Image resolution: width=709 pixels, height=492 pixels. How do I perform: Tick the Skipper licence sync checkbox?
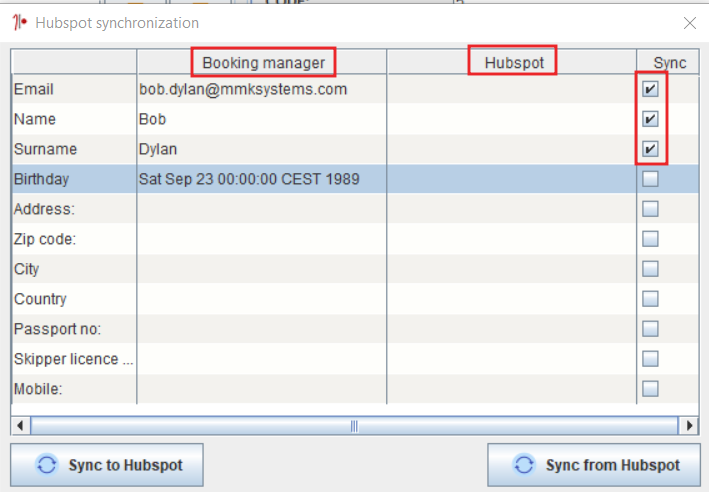coord(650,359)
